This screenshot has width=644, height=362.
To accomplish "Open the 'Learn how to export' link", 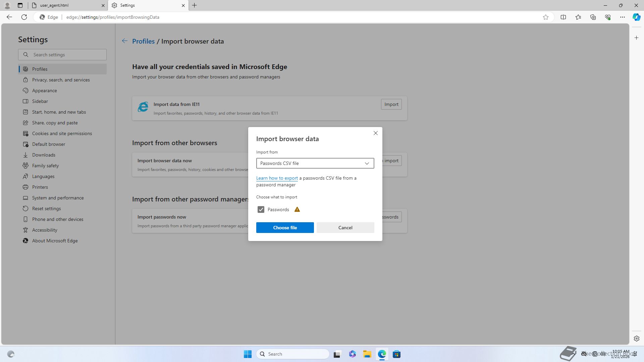I will click(277, 178).
